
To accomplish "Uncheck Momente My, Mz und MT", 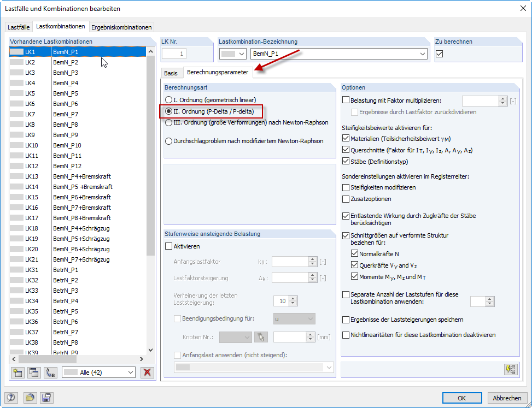I will pos(354,277).
